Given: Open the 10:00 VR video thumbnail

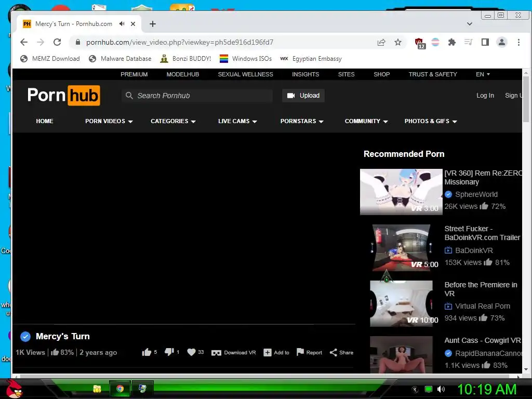Looking at the screenshot, I should click(x=402, y=303).
